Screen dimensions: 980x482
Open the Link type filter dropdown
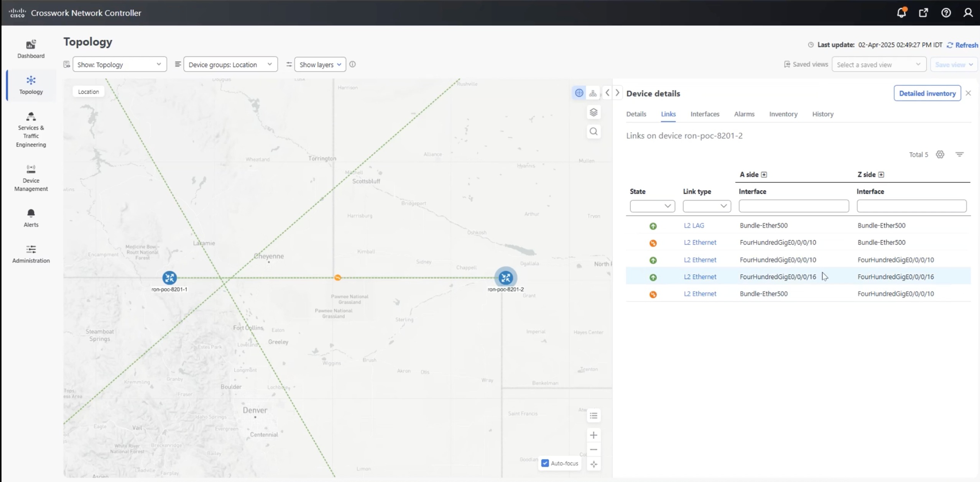click(707, 206)
